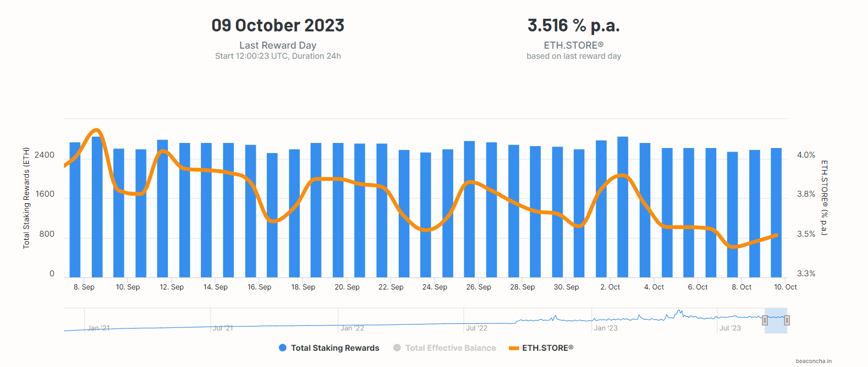
Task: Click the 18. Sep x-axis date label
Action: 303,287
